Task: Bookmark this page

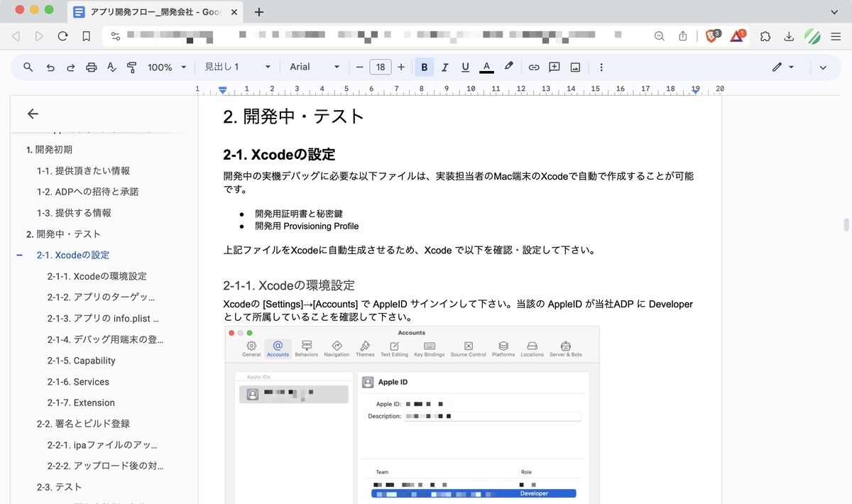Action: pos(87,36)
